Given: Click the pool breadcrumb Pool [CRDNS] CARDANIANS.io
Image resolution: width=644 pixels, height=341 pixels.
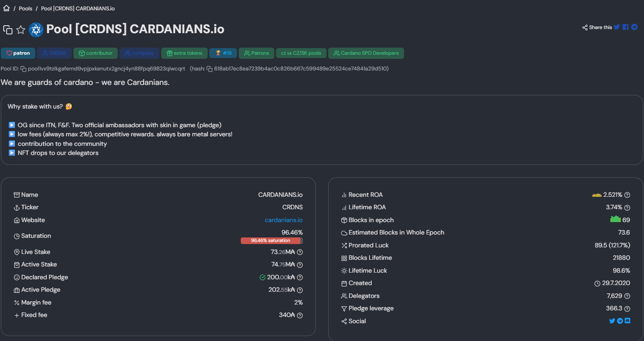Looking at the screenshot, I should tap(78, 8).
